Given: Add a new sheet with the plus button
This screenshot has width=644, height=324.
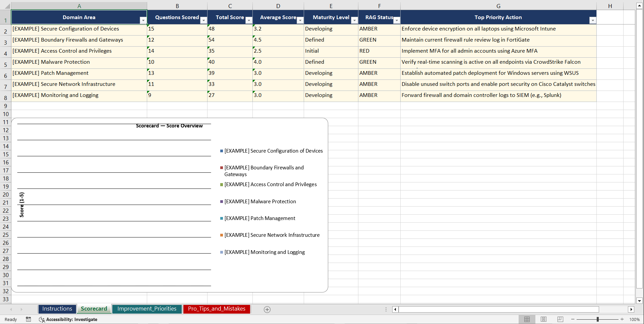Looking at the screenshot, I should click(x=267, y=309).
